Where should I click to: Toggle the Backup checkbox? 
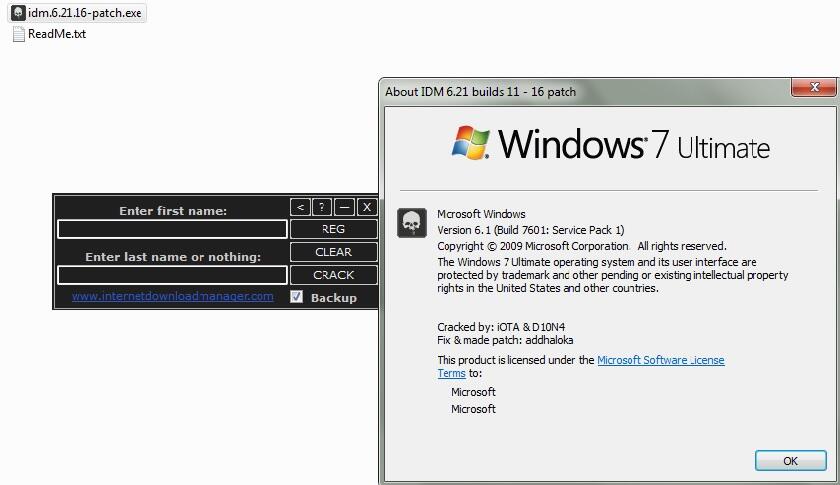[296, 297]
